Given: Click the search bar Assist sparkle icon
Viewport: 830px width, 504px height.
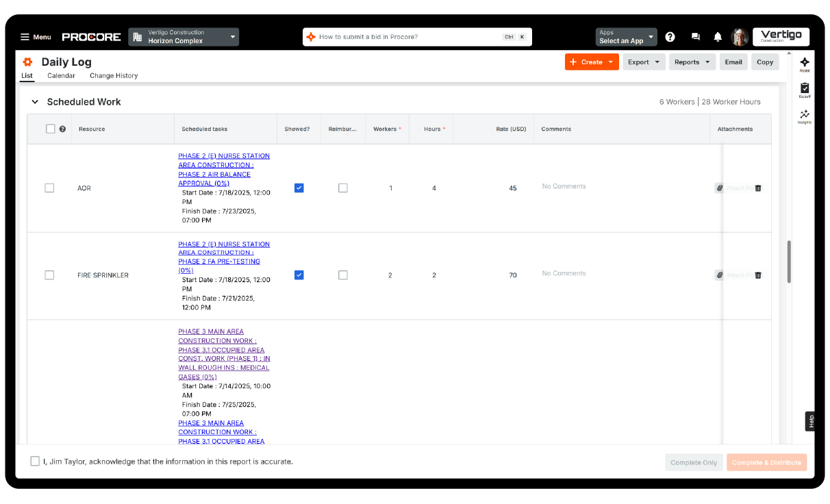Looking at the screenshot, I should 311,37.
